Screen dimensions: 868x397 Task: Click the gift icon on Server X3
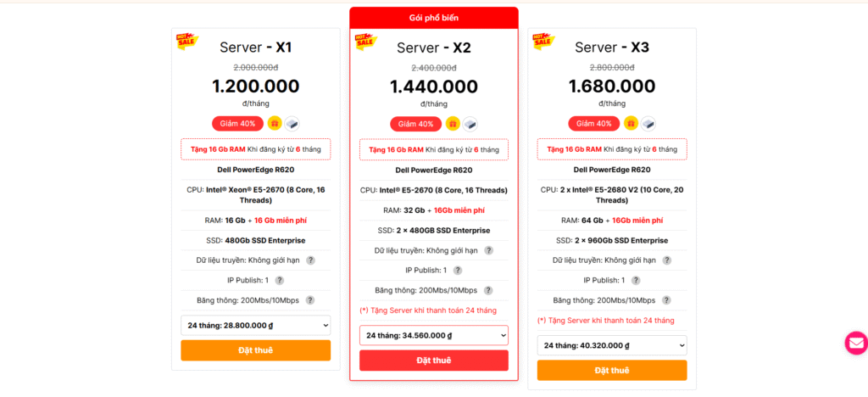631,123
